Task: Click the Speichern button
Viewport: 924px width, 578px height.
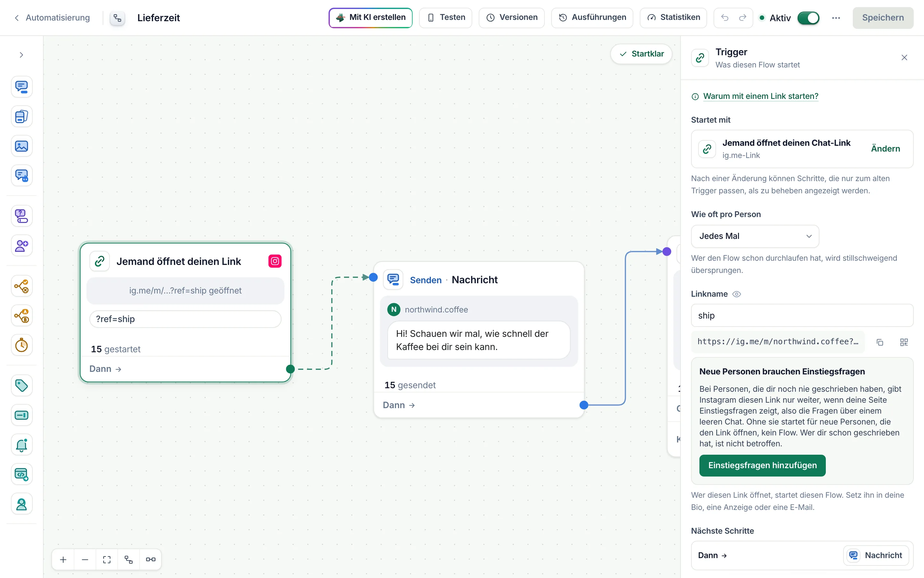Action: point(883,18)
